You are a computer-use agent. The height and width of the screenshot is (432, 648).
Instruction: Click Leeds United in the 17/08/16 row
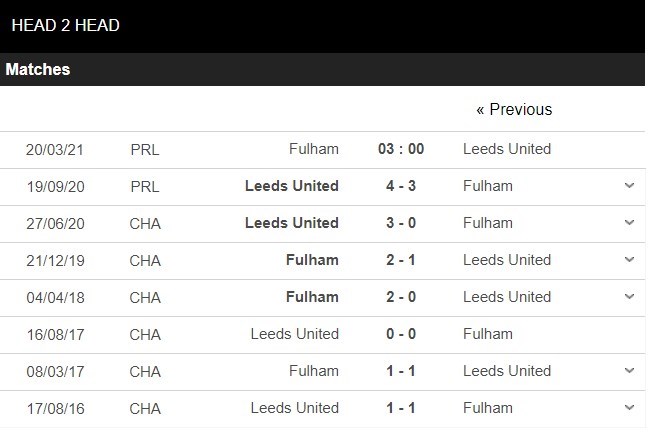[295, 408]
